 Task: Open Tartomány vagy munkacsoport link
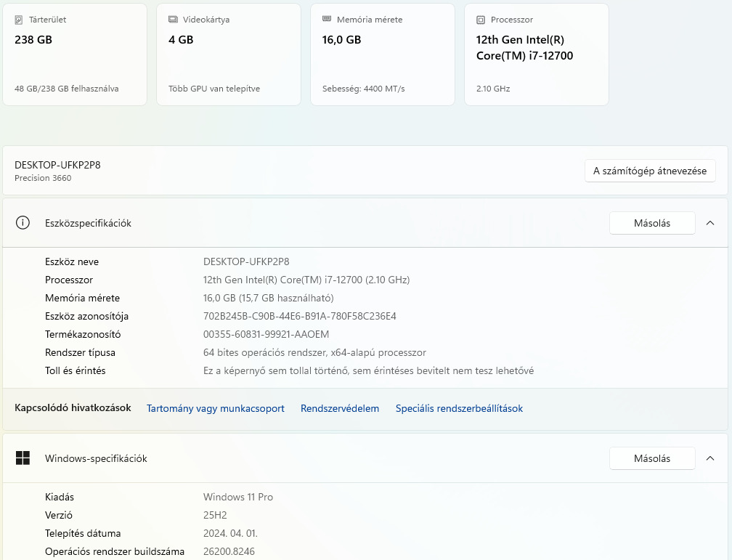[x=216, y=408]
